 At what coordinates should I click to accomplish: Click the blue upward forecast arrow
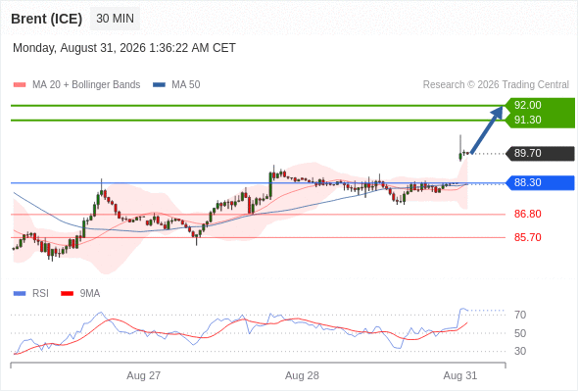[487, 129]
